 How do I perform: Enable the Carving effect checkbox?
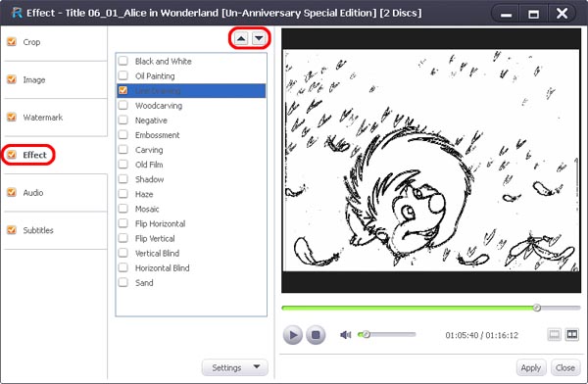point(123,149)
